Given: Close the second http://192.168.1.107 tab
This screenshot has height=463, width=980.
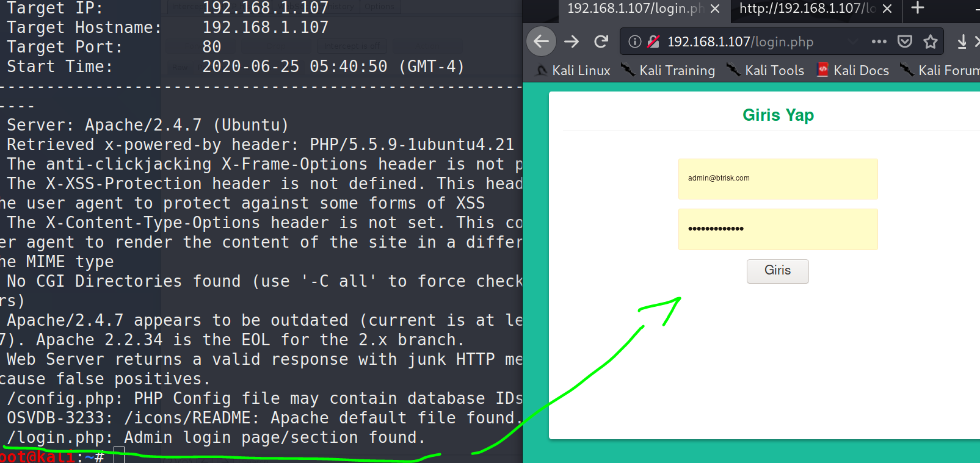Looking at the screenshot, I should click(x=887, y=9).
